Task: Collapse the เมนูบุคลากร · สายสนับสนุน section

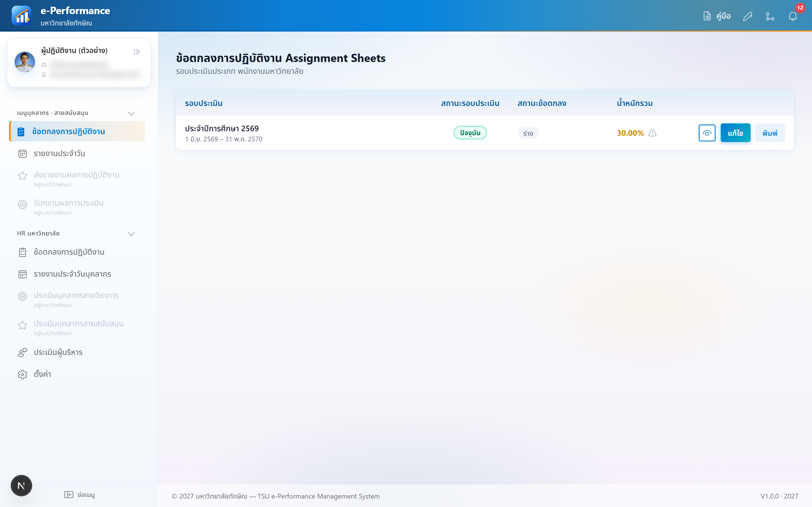Action: (x=131, y=113)
